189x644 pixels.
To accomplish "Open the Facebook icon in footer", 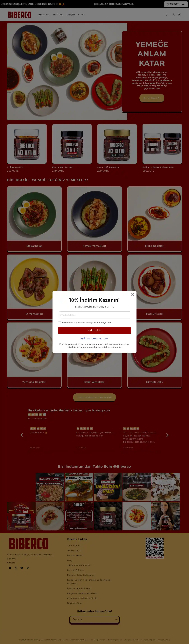I will (x=10, y=568).
